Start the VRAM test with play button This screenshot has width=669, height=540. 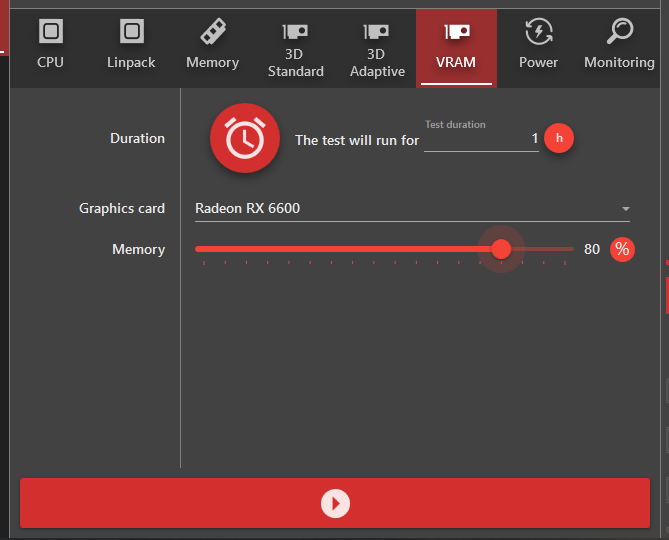[335, 503]
